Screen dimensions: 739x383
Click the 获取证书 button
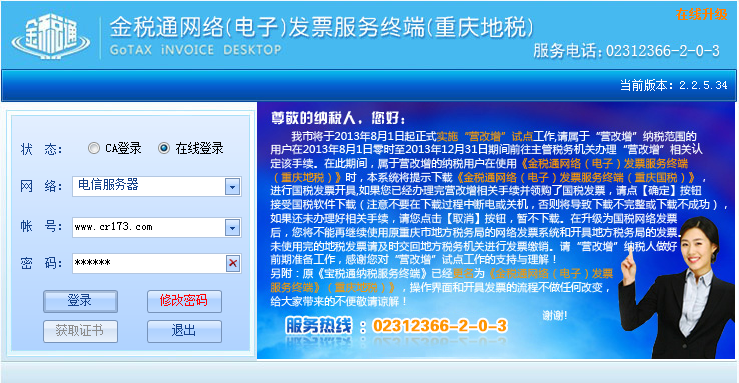coord(80,331)
